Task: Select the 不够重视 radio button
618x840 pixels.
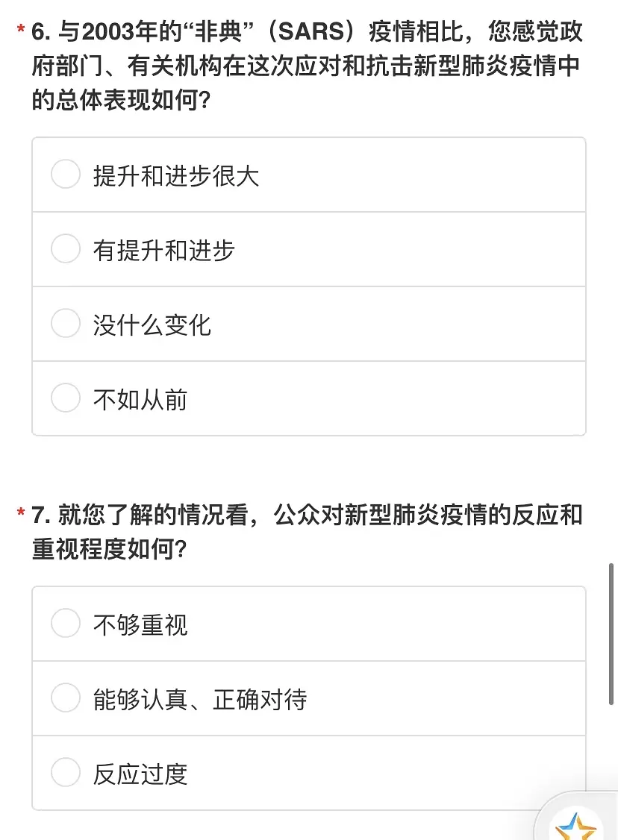Action: tap(66, 623)
